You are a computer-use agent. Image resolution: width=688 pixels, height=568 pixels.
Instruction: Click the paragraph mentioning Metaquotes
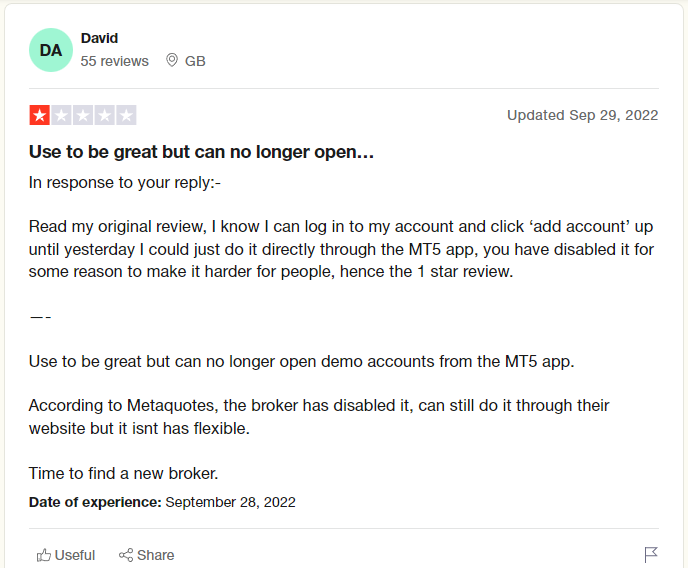(x=319, y=417)
